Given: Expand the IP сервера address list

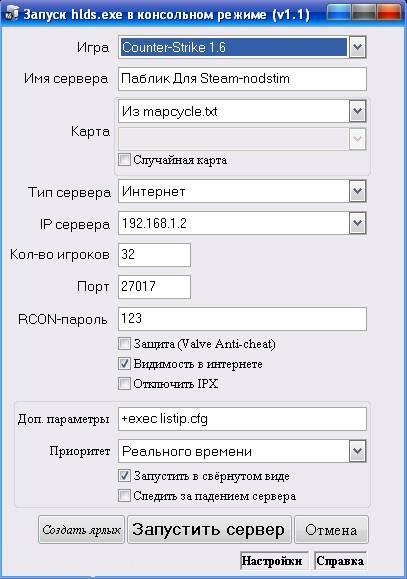Looking at the screenshot, I should 357,223.
